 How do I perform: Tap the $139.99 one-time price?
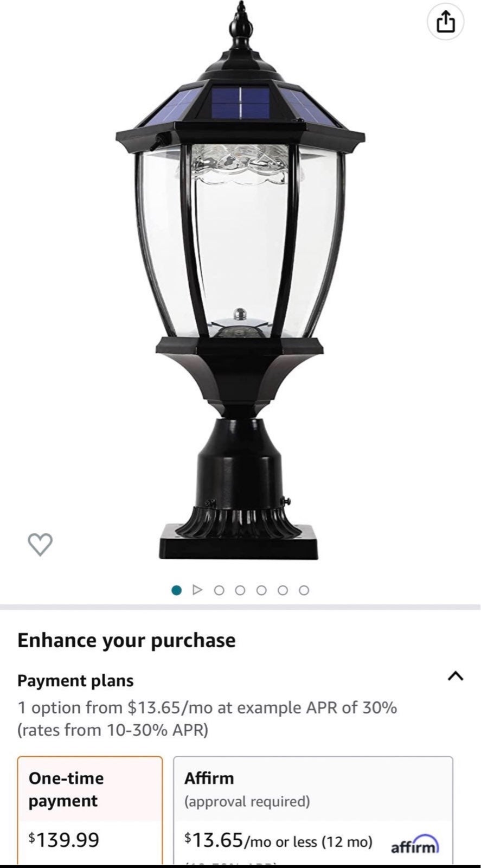64,840
